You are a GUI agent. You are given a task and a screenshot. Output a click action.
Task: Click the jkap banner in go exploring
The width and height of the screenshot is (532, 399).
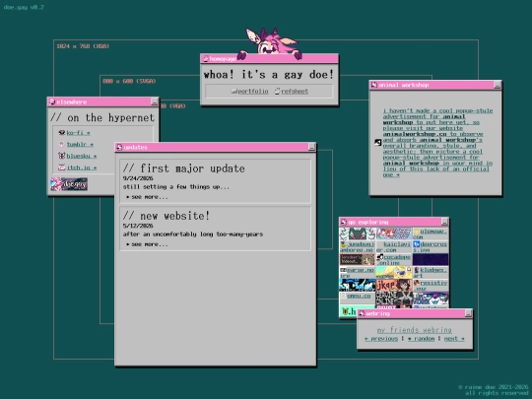click(393, 285)
